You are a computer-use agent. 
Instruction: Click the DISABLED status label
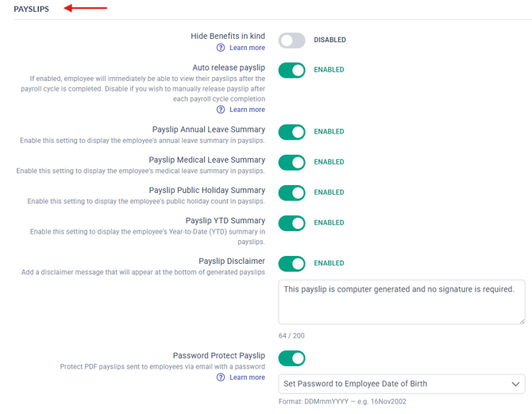tap(330, 40)
